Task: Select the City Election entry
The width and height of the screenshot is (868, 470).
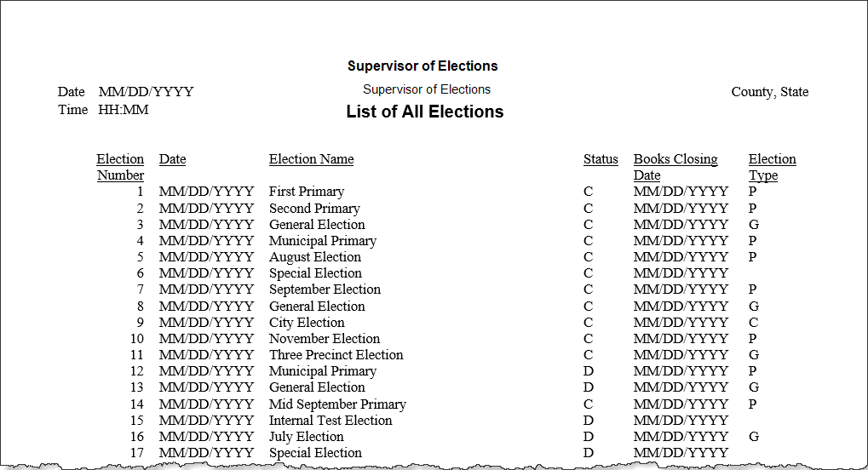Action: tap(307, 323)
